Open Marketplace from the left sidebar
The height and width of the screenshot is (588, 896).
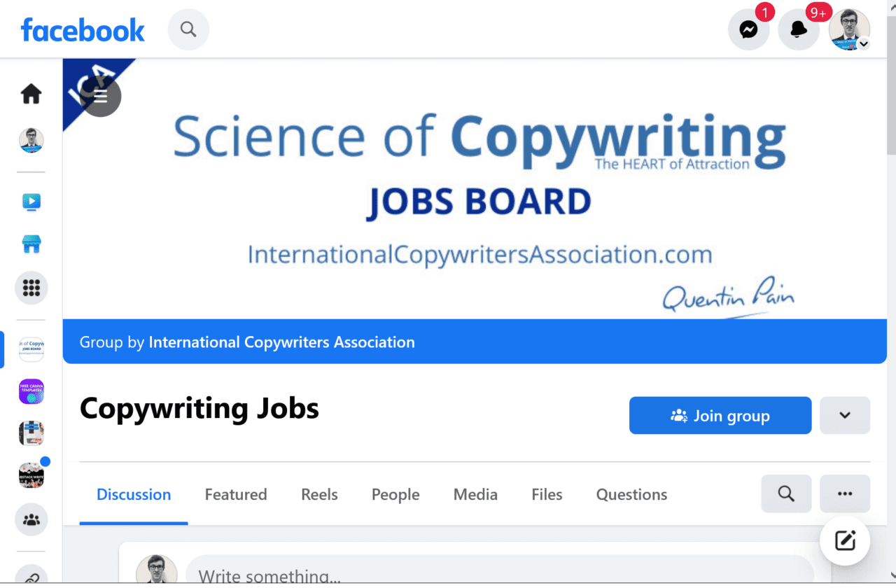point(31,244)
